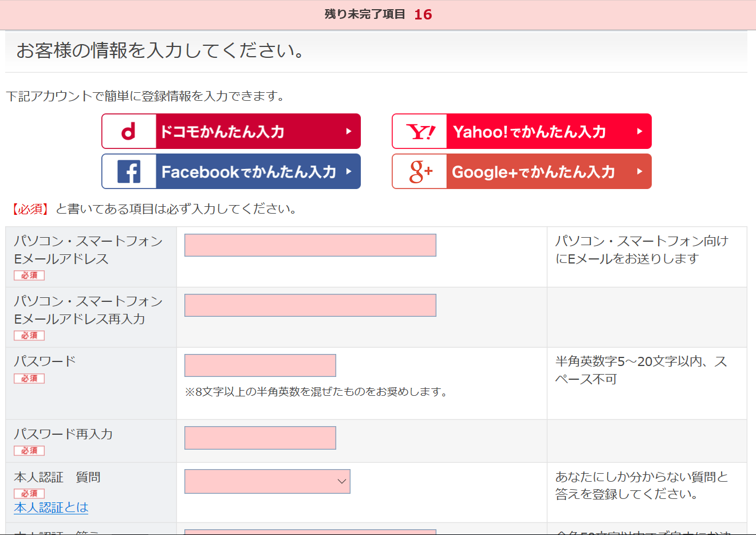This screenshot has width=756, height=535.
Task: Click the arrow on ドコモかんたん入力 button
Action: pyautogui.click(x=348, y=131)
